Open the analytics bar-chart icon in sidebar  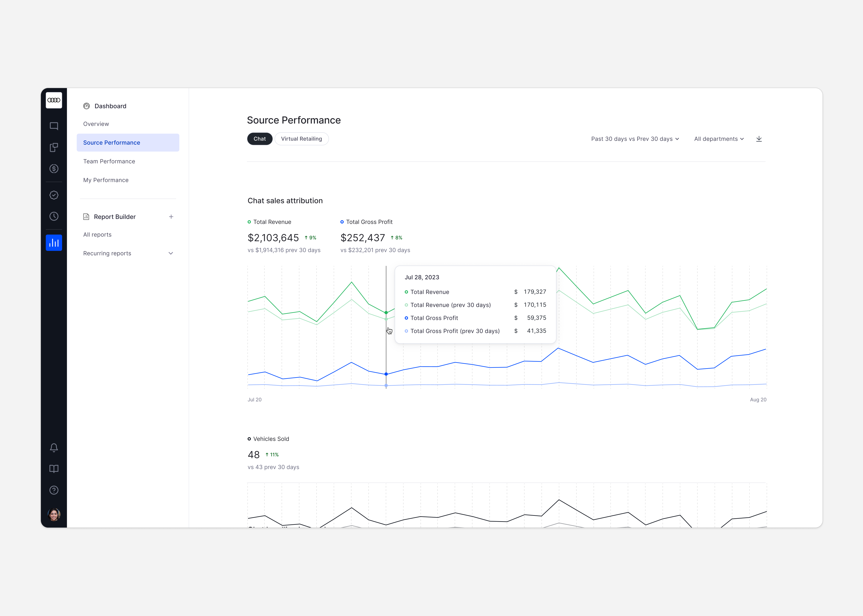coord(54,243)
